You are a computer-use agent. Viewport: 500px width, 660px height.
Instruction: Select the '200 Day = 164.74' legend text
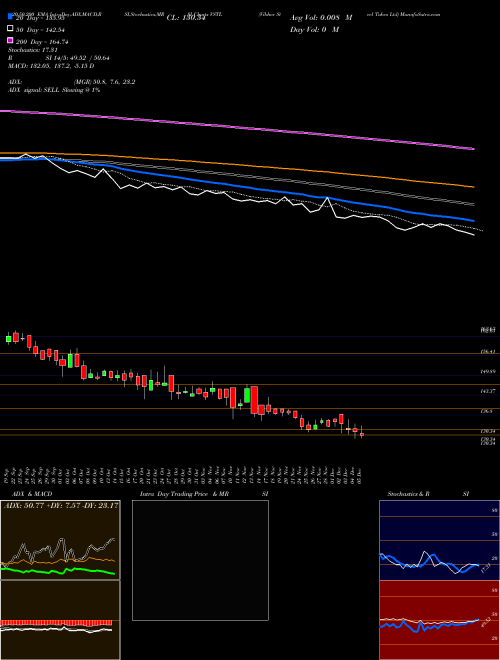click(42, 42)
